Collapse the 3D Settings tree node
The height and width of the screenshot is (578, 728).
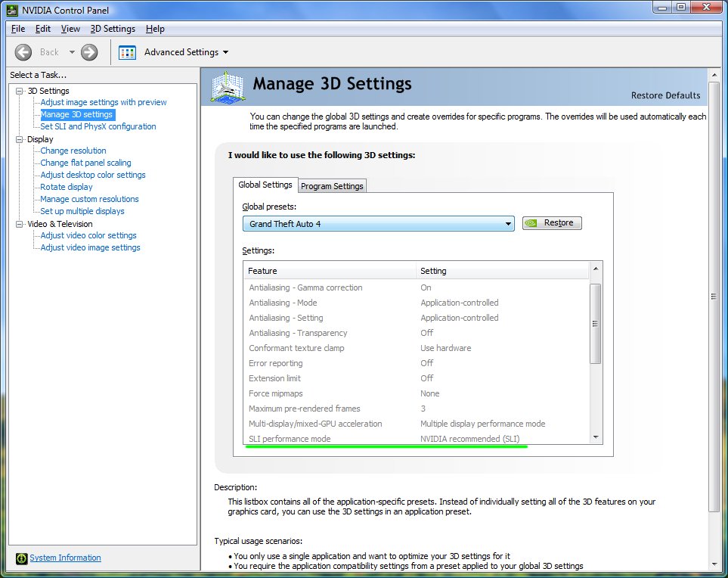[19, 91]
